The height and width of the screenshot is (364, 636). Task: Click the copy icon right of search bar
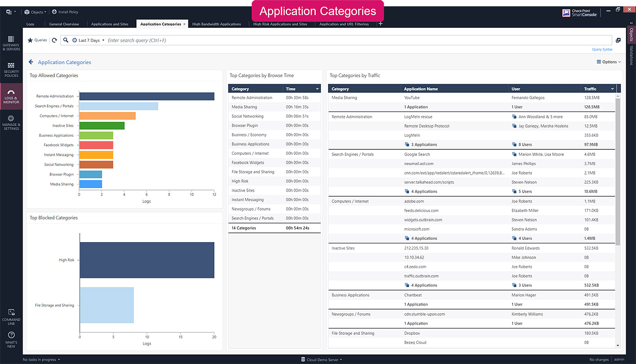coord(618,40)
